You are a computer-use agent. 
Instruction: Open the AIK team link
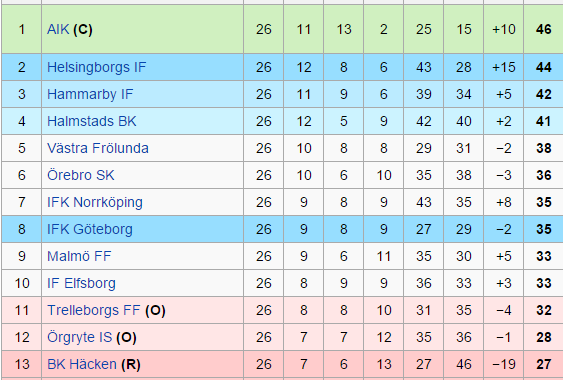58,29
